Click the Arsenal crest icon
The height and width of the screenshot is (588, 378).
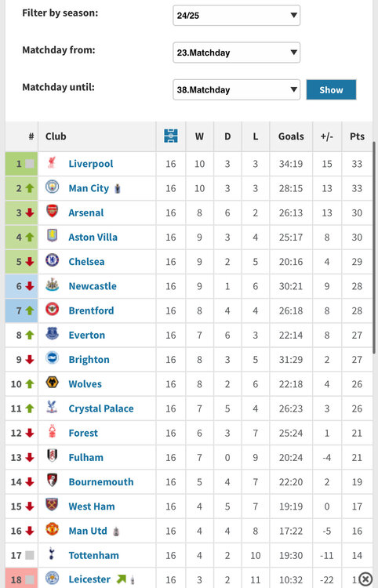52,211
